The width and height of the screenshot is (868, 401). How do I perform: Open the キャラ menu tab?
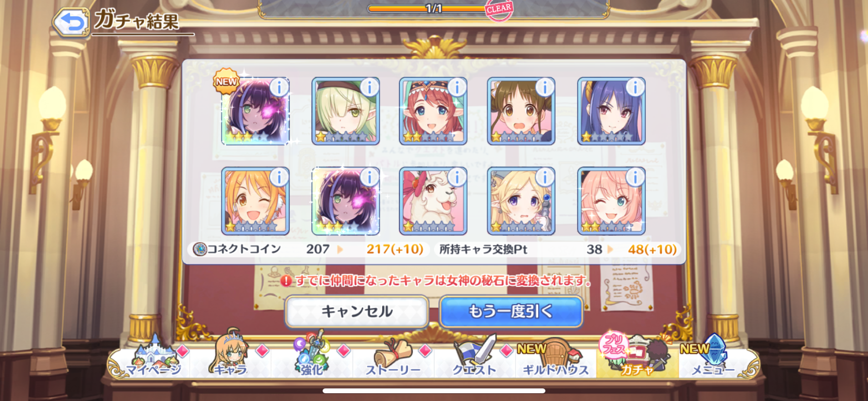click(231, 357)
